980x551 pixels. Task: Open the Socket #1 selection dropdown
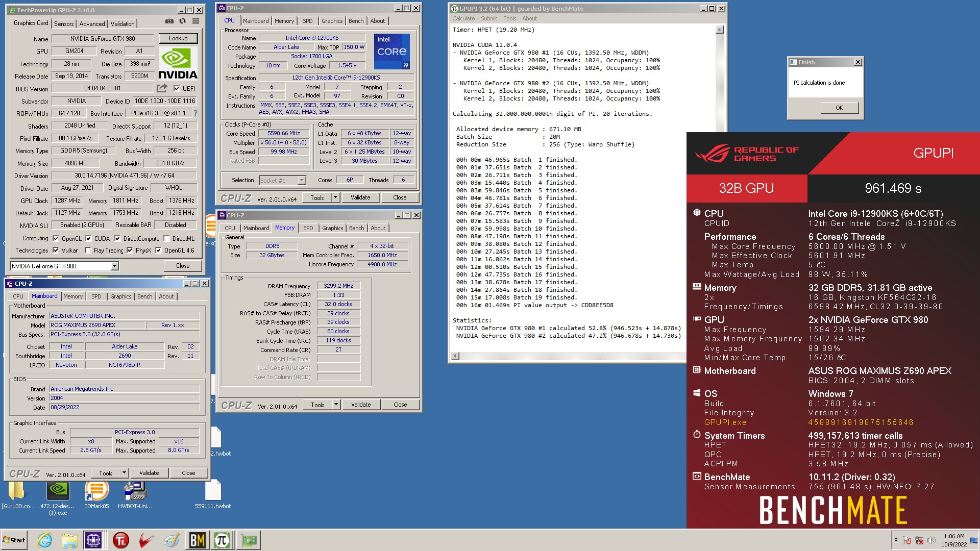[302, 180]
